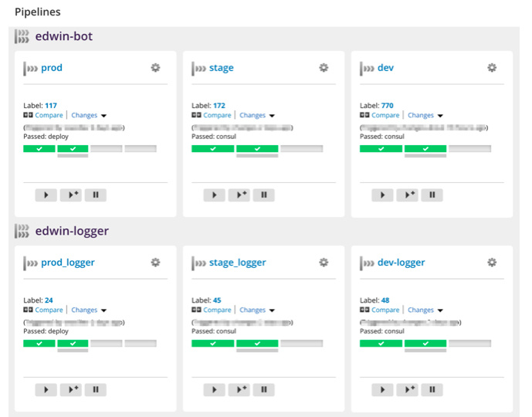Pause the stage pipeline
Viewport: 532px width, 417px height.
pyautogui.click(x=263, y=195)
